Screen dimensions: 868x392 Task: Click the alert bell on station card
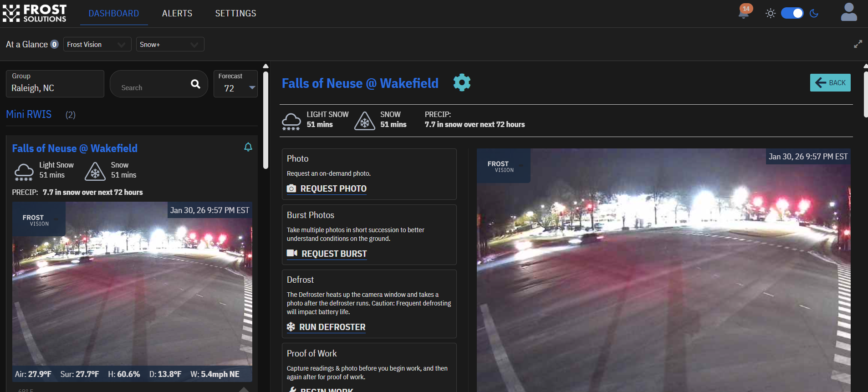point(248,147)
